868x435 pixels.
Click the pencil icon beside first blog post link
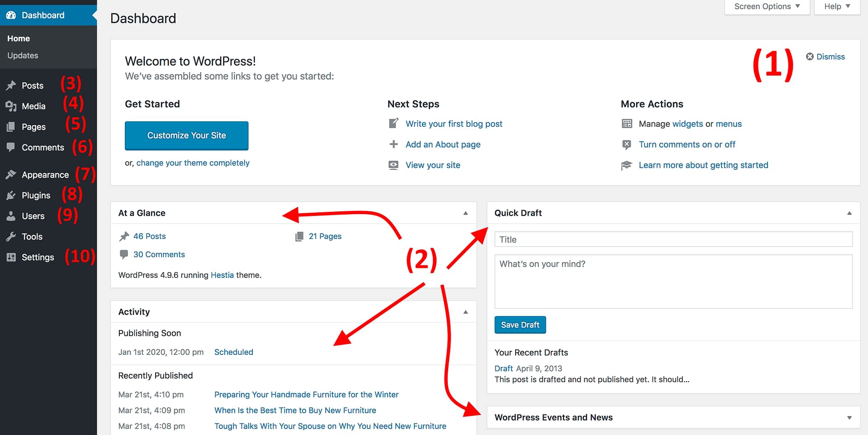393,123
